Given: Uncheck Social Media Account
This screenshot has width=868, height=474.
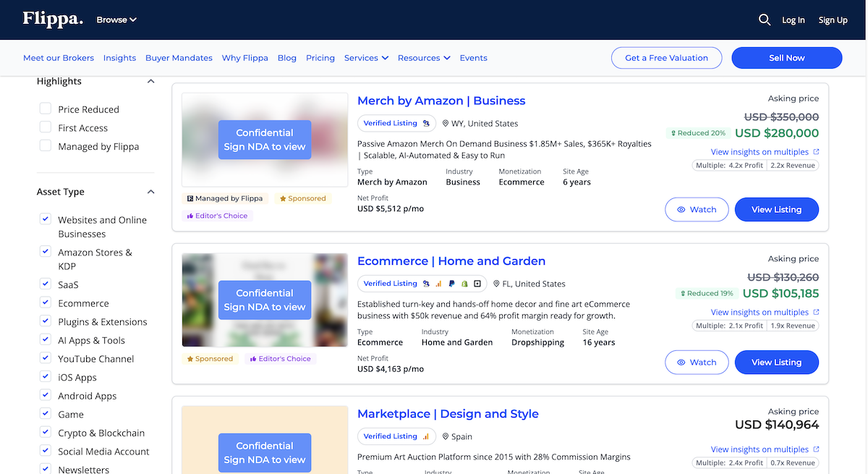Looking at the screenshot, I should [45, 451].
